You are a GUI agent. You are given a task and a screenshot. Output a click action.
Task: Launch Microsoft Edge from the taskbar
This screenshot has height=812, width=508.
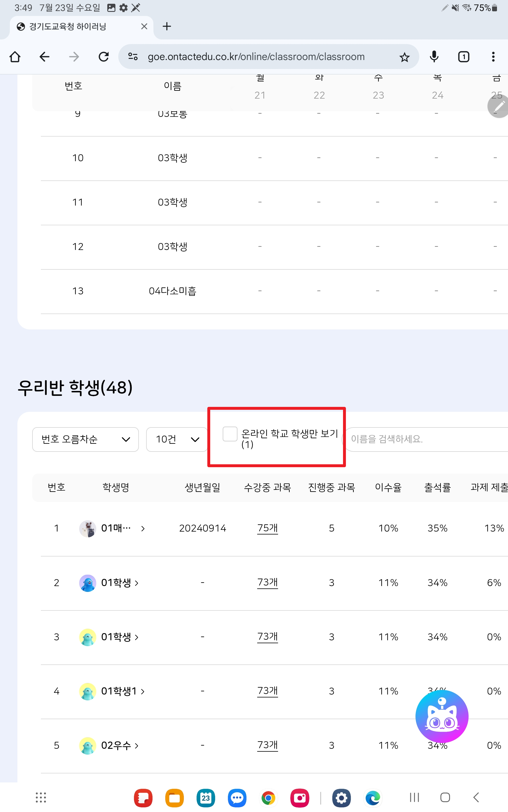373,797
